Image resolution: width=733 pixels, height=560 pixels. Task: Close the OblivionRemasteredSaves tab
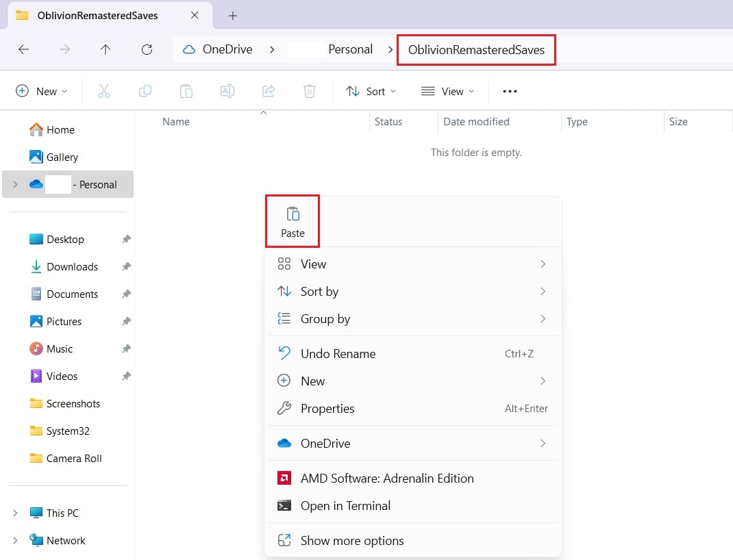pos(195,16)
